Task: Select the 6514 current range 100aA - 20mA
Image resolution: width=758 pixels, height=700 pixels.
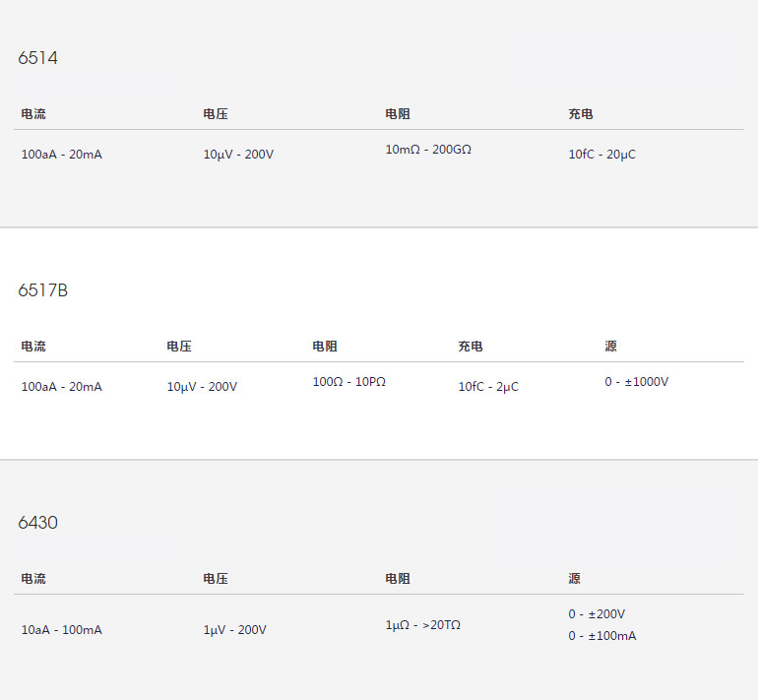Action: (61, 155)
